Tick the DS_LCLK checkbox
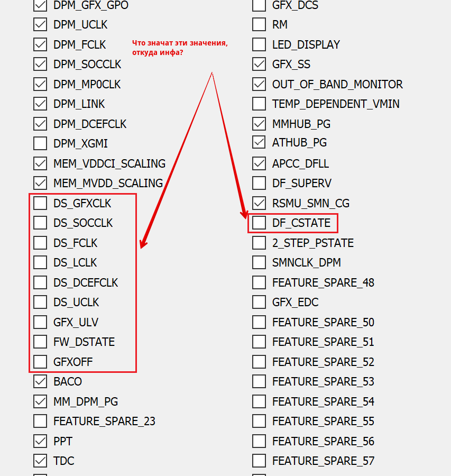The width and height of the screenshot is (451, 476). (x=40, y=263)
